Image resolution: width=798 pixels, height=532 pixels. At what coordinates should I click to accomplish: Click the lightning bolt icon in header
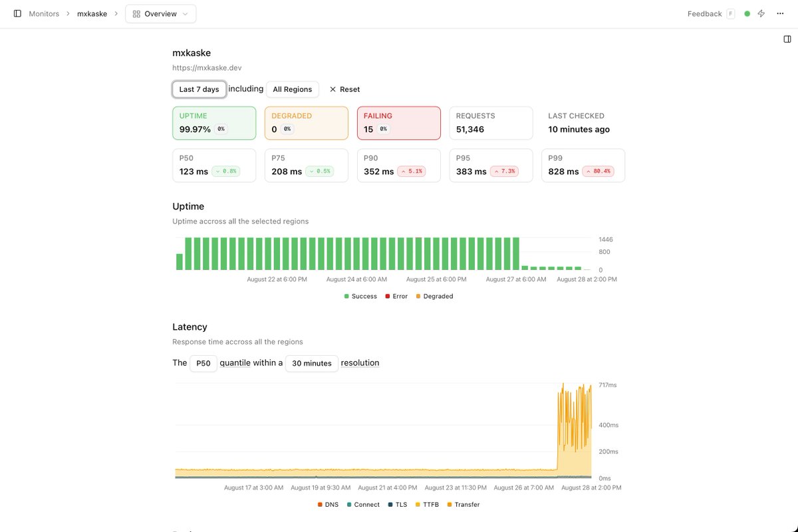coord(761,13)
